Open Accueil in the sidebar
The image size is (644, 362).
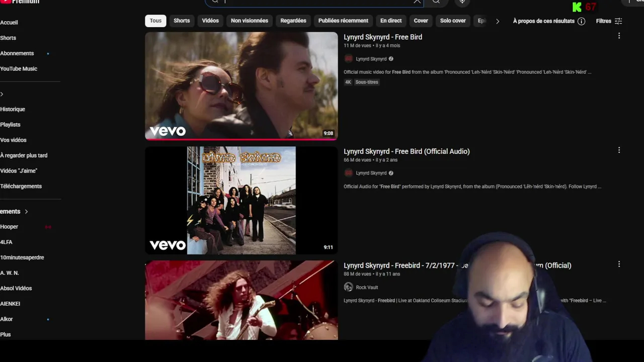click(x=9, y=23)
